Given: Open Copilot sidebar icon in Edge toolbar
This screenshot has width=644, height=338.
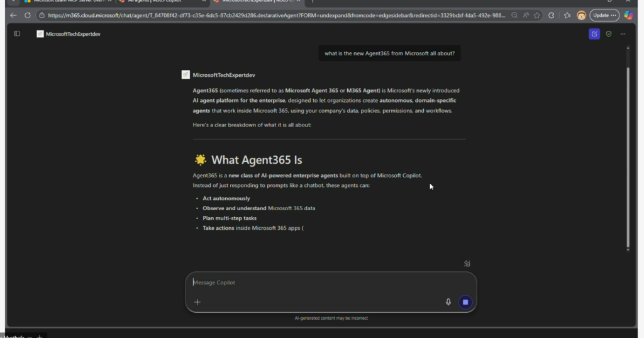Looking at the screenshot, I should [x=628, y=15].
